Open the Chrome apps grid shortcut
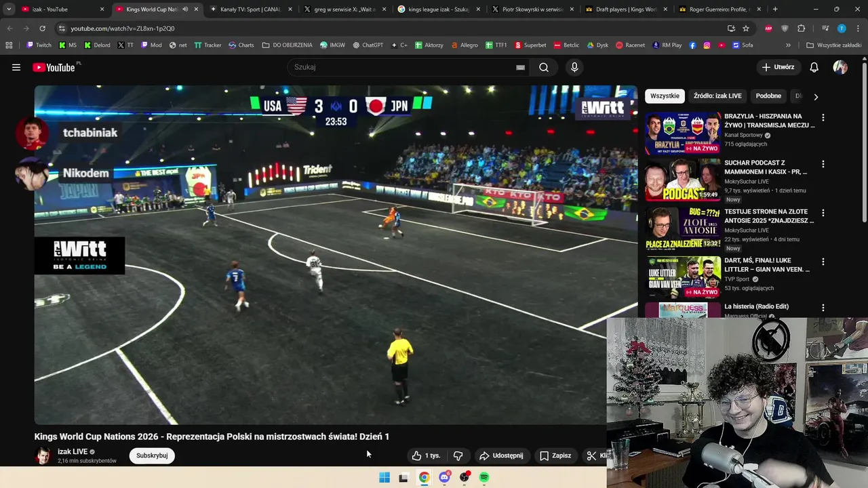The height and width of the screenshot is (488, 868). 9,45
